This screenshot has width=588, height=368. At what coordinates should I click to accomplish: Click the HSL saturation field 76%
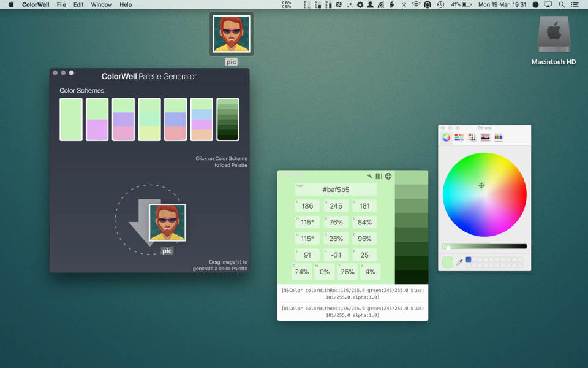(336, 222)
